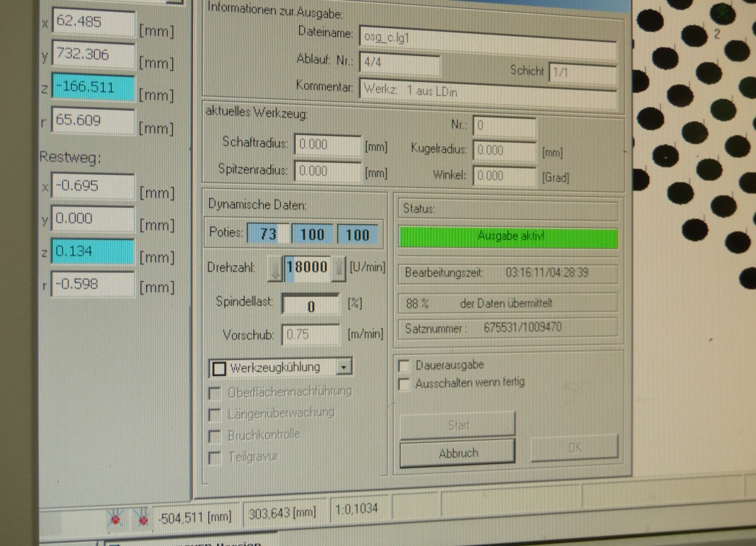Click the first red crossed-out status bar icon
This screenshot has height=546, width=756.
(x=115, y=519)
